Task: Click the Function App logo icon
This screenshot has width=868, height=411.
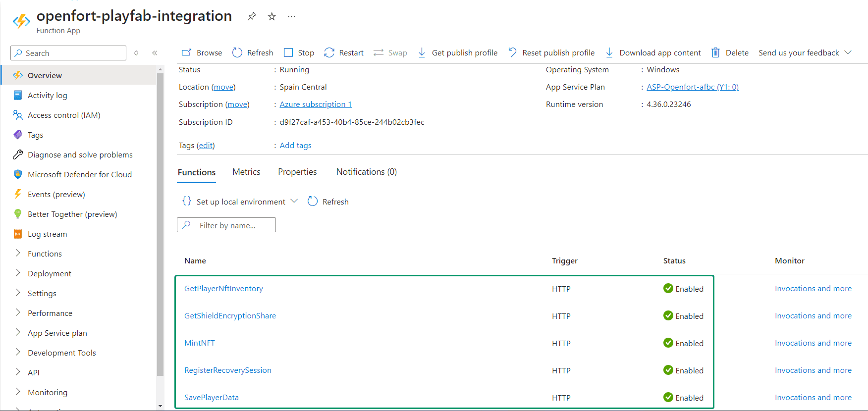Action: 21,21
